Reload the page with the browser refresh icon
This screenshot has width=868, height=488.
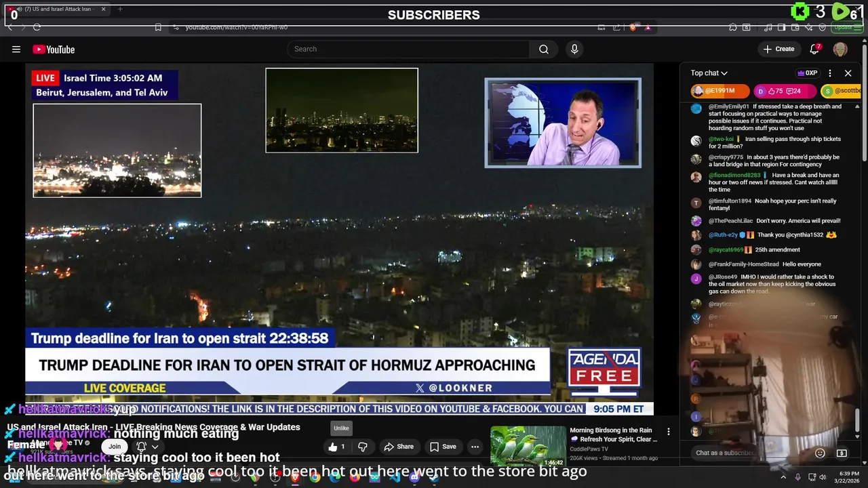tap(37, 27)
